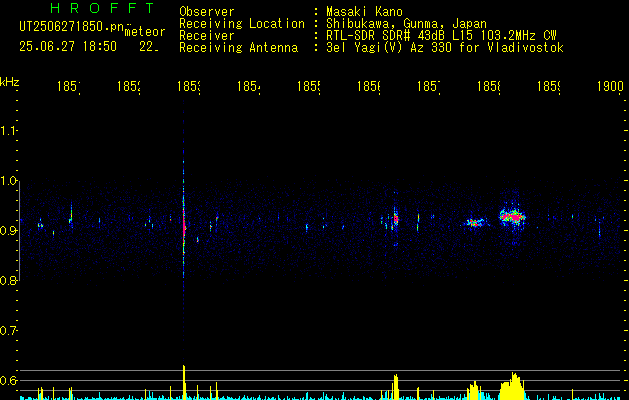Click the 0.9 frequency axis label
The image size is (629, 400).
(x=8, y=230)
